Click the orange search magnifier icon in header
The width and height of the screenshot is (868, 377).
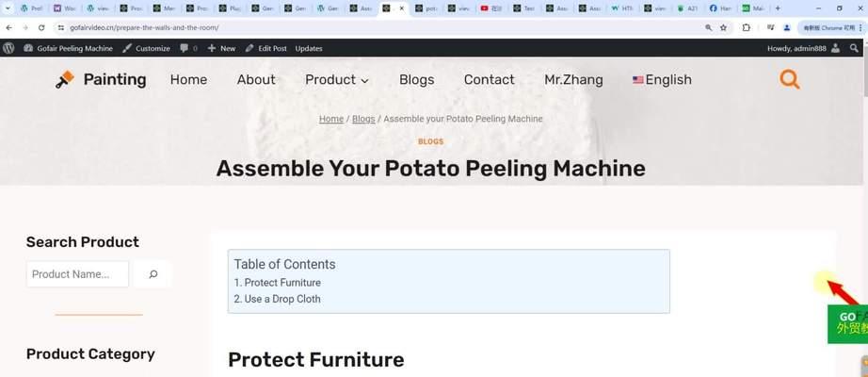pyautogui.click(x=790, y=79)
